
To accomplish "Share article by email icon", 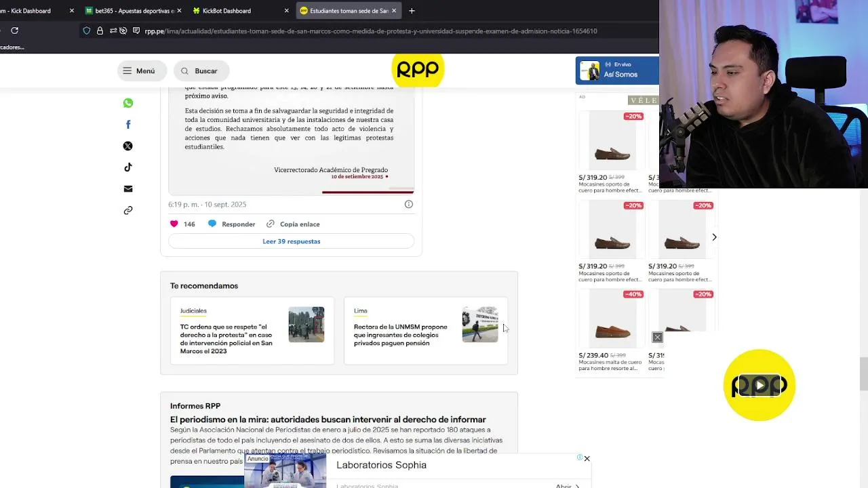I will [128, 188].
